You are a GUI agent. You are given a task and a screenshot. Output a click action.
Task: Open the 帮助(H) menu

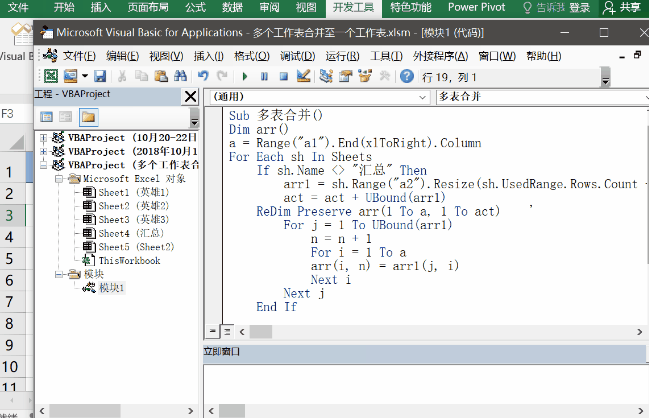point(544,56)
